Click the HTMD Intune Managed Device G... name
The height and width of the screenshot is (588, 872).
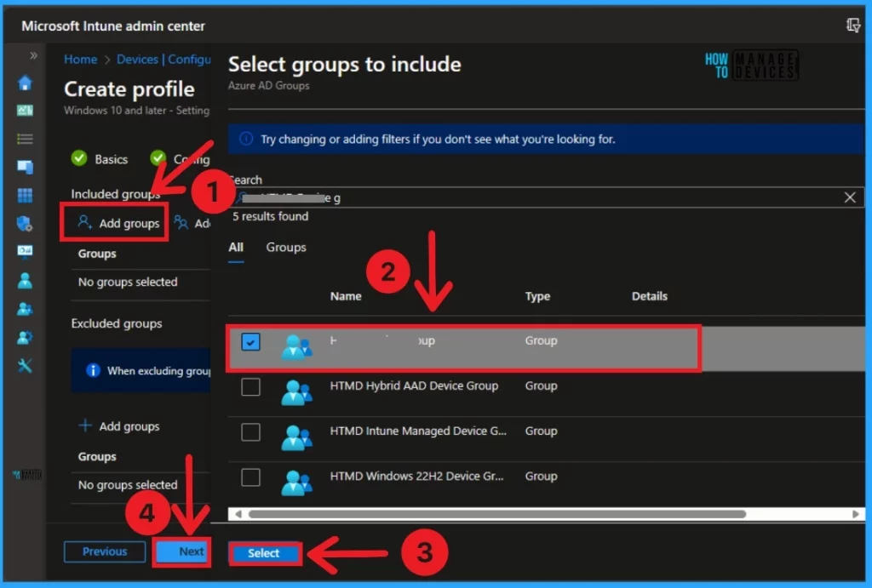418,431
